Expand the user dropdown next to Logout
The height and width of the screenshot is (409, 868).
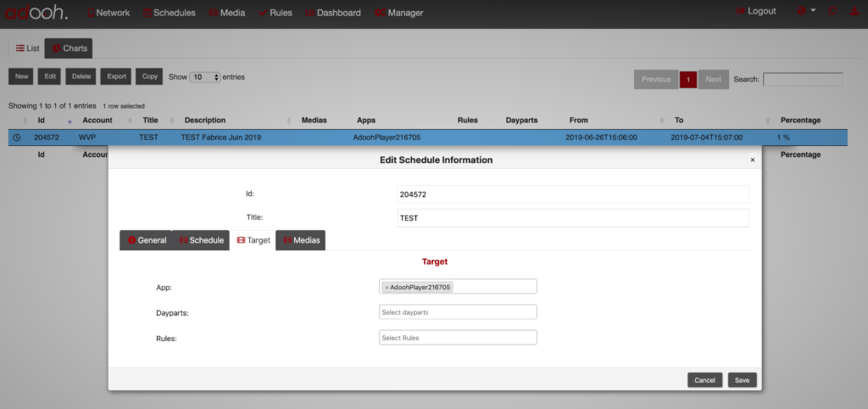[806, 12]
